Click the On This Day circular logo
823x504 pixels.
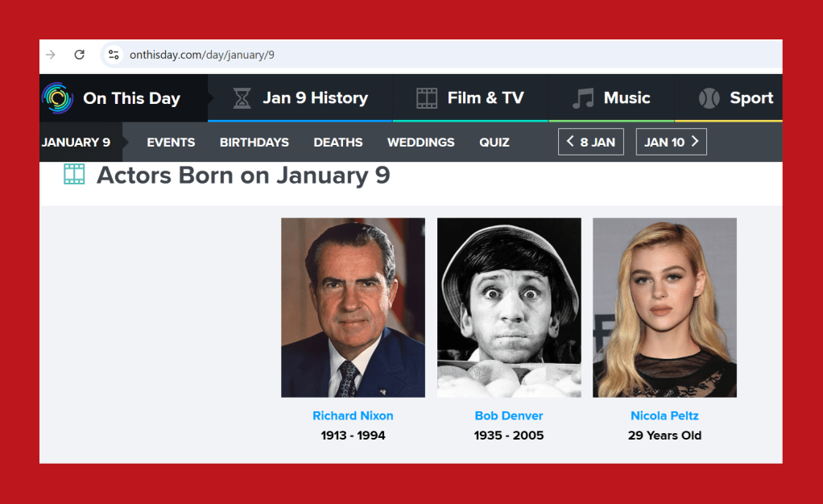57,98
